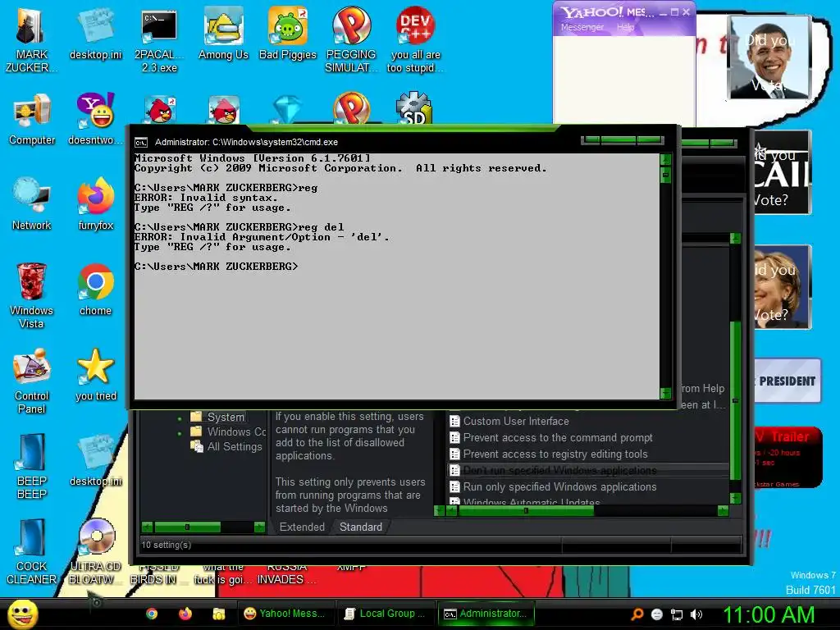Click settings list vertical scroll-down arrow
The width and height of the screenshot is (840, 630).
pos(735,498)
